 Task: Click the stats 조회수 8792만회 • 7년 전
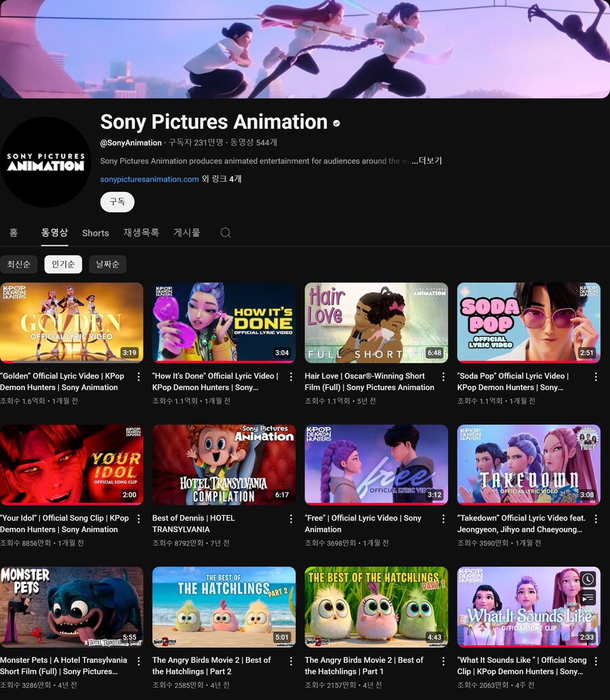tap(190, 543)
